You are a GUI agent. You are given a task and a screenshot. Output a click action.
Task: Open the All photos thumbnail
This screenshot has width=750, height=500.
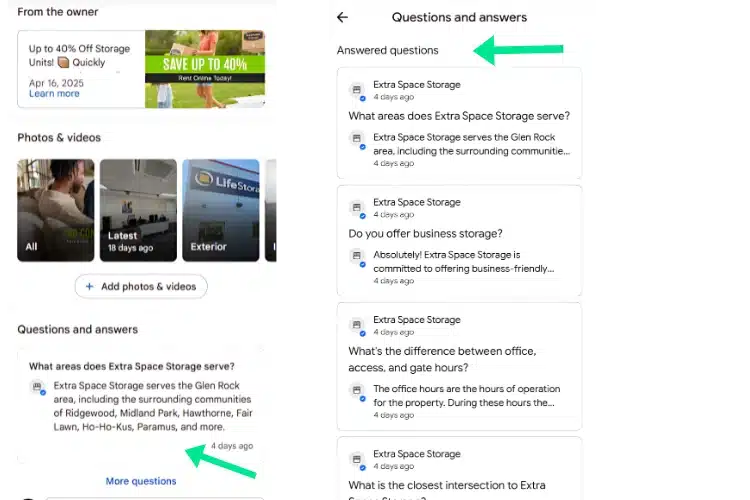point(56,210)
